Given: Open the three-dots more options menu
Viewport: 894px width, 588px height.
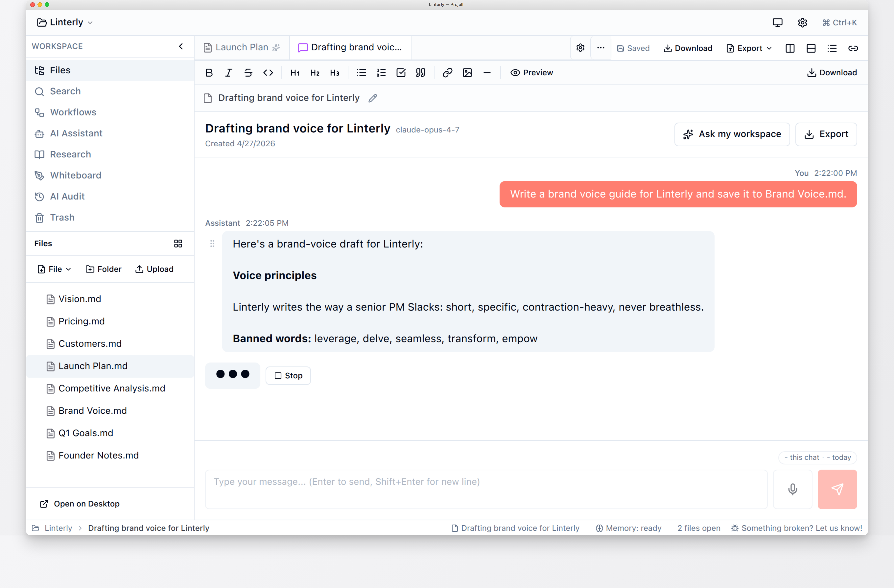Looking at the screenshot, I should 601,48.
